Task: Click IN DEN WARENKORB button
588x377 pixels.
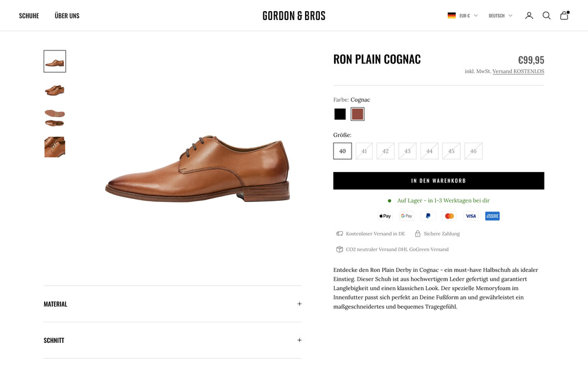Action: [x=439, y=180]
